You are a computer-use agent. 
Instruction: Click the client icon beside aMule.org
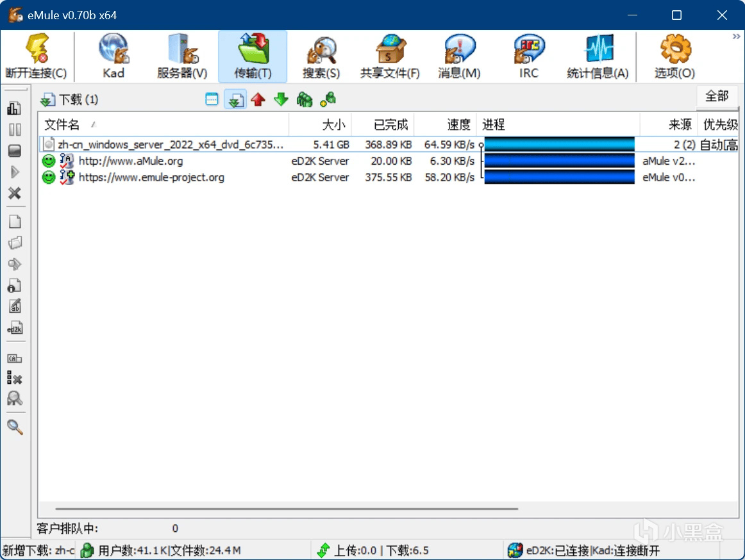point(67,161)
